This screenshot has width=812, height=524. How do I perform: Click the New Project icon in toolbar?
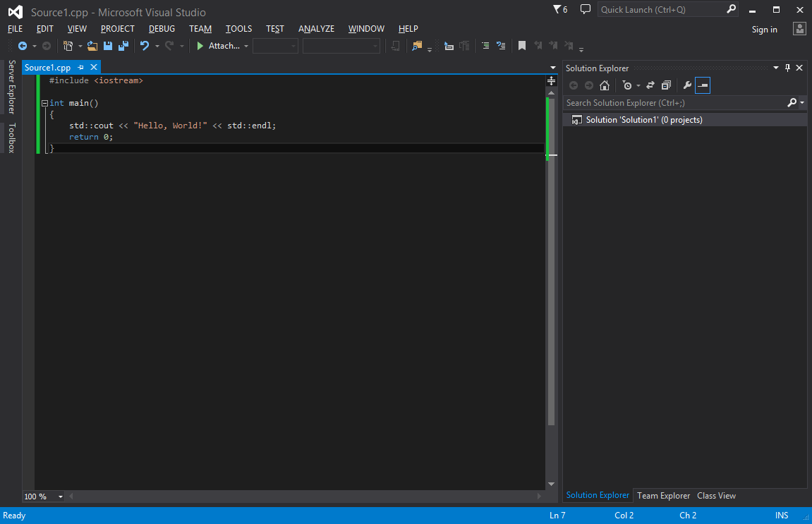pos(68,46)
